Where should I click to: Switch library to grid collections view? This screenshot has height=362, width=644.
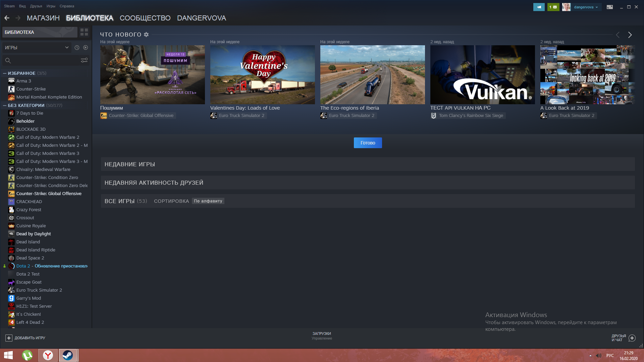84,32
